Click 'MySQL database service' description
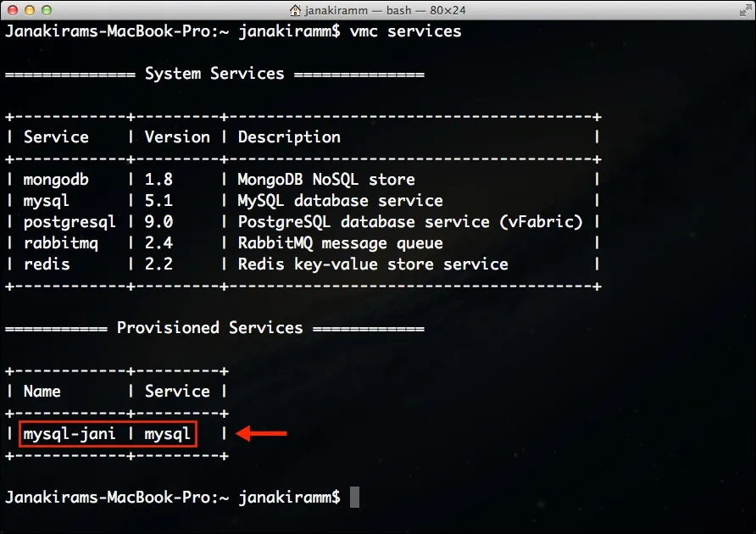756x534 pixels. (341, 201)
